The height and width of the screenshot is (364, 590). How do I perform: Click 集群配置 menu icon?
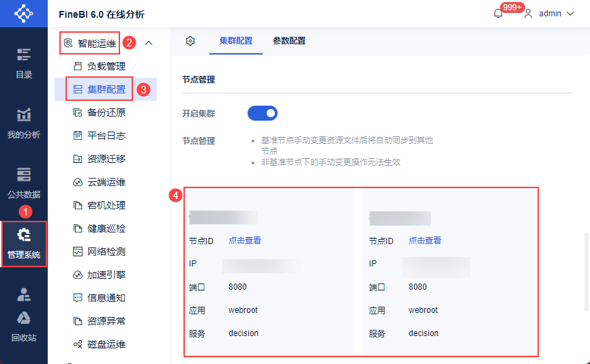point(78,89)
